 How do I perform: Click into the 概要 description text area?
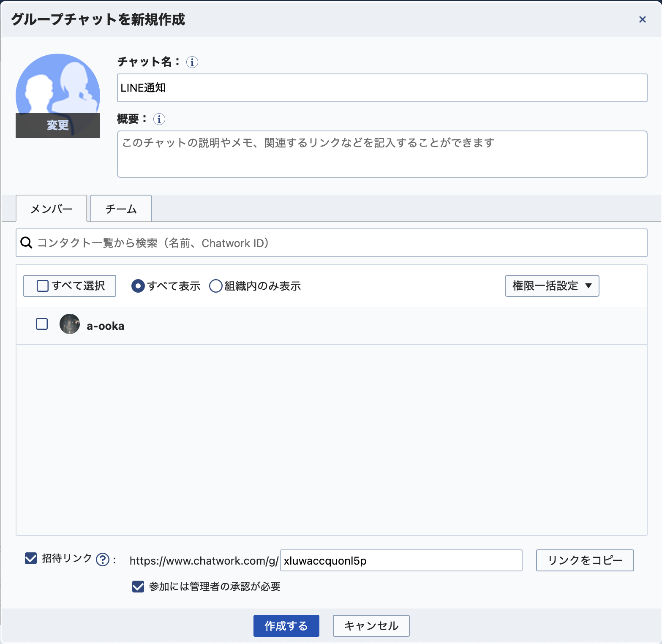pyautogui.click(x=382, y=154)
